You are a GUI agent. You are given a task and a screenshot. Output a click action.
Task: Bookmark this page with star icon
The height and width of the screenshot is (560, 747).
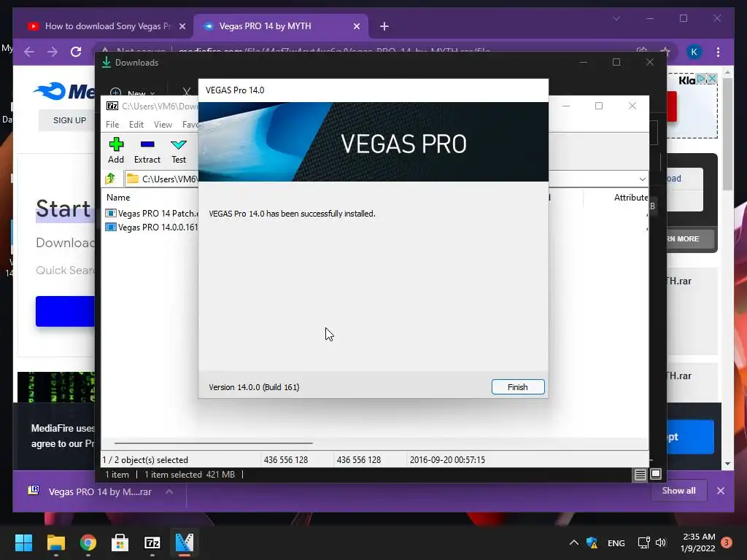coord(665,52)
